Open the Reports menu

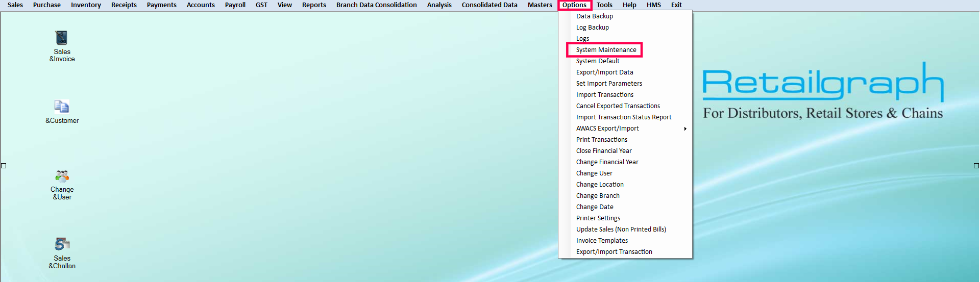pos(314,5)
